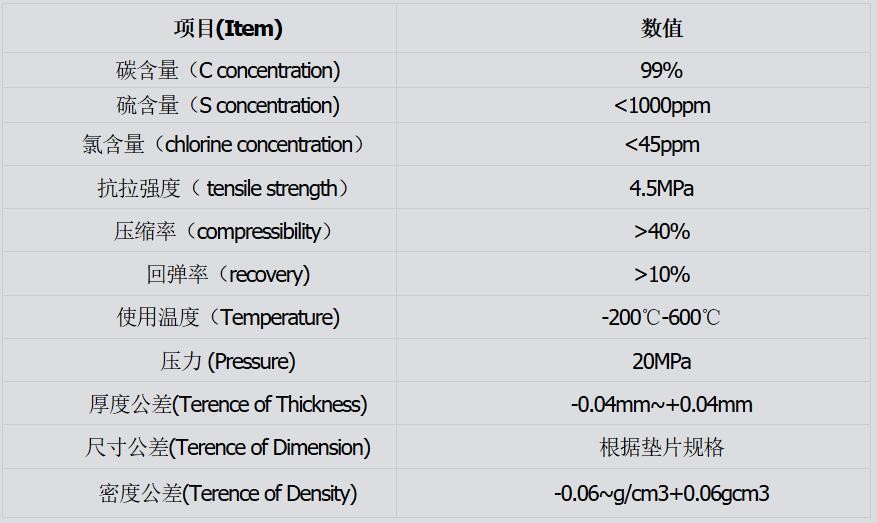The image size is (877, 523).
Task: Click the <45ppm value cell
Action: coord(661,144)
